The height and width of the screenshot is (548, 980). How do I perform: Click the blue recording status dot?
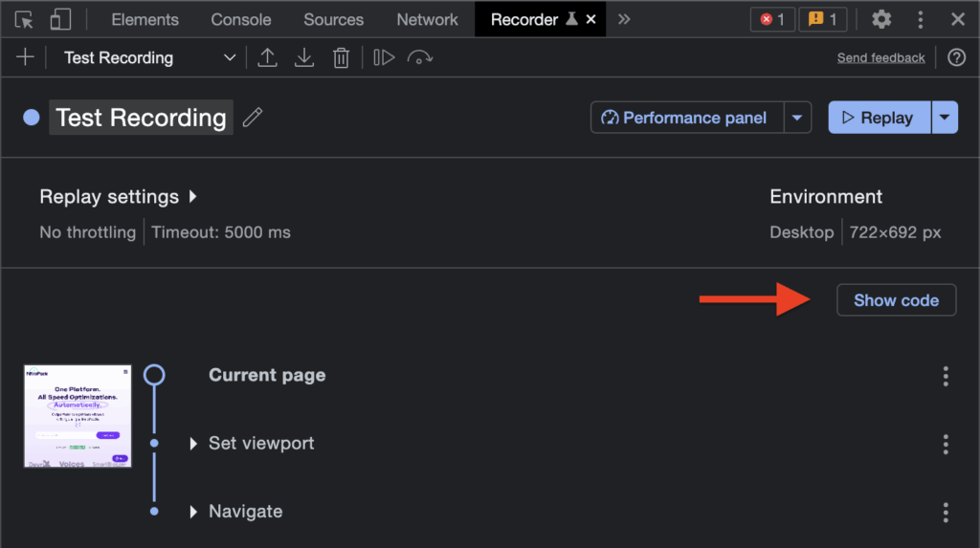pos(32,118)
